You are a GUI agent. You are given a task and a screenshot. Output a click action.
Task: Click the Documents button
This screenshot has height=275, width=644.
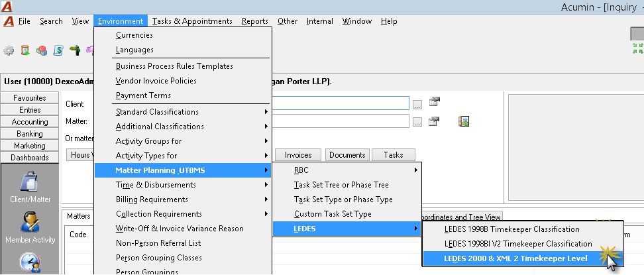point(347,155)
